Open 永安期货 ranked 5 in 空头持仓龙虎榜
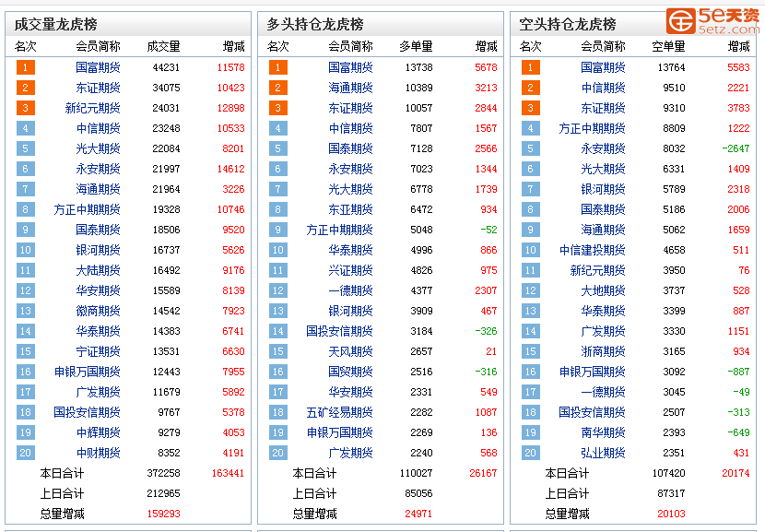The height and width of the screenshot is (532, 765). pyautogui.click(x=603, y=148)
